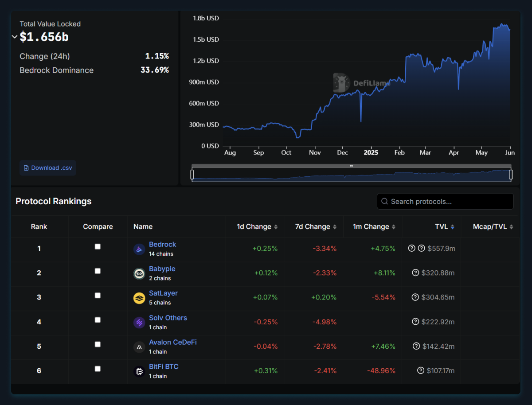The height and width of the screenshot is (405, 532).
Task: Click the first question mark icon in Bedrock's TVL cell
Action: [412, 248]
